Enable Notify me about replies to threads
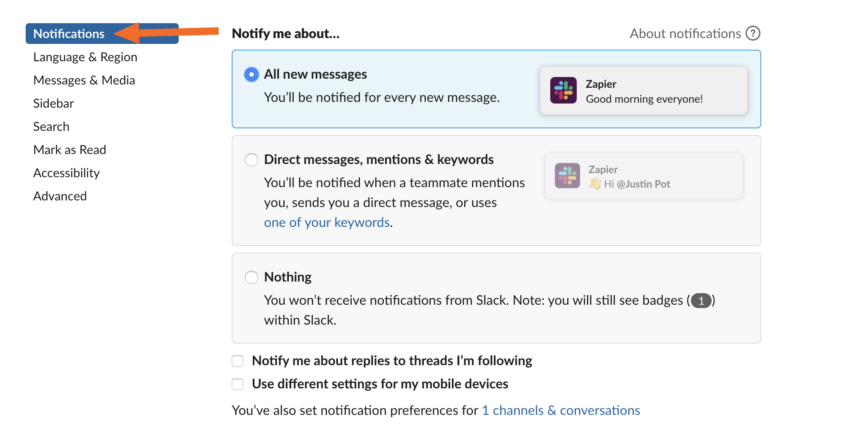868x448 pixels. [x=239, y=361]
